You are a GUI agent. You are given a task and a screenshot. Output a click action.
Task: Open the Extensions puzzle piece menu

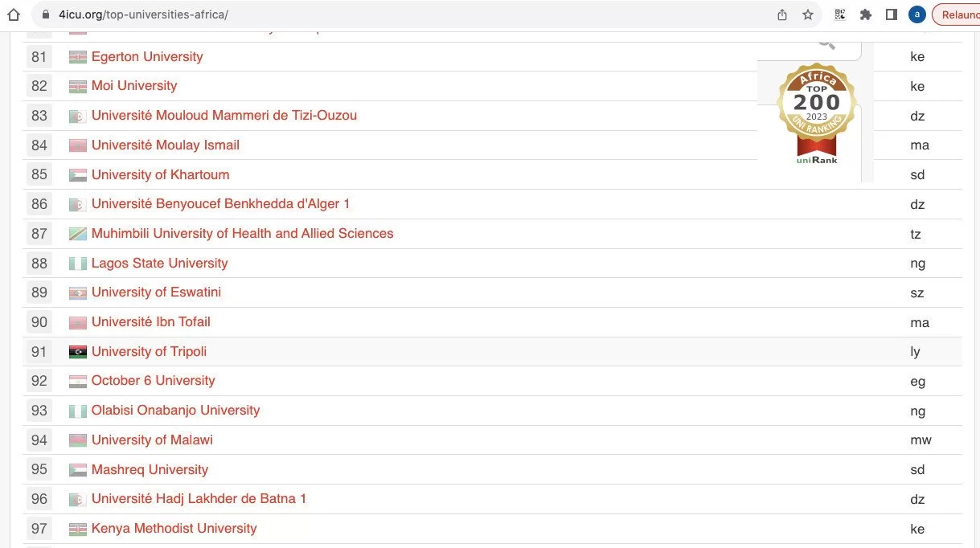coord(866,14)
